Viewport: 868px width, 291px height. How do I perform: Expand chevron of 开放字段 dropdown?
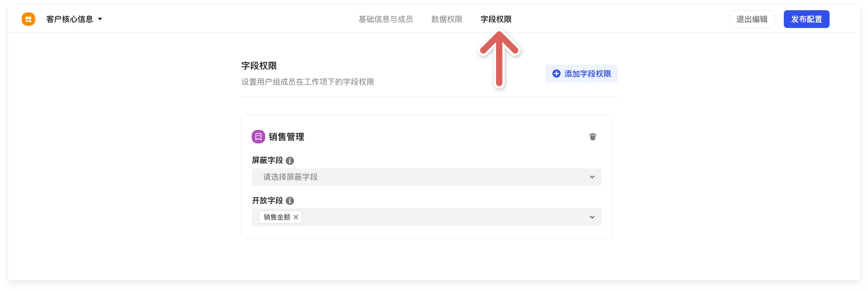coord(592,217)
